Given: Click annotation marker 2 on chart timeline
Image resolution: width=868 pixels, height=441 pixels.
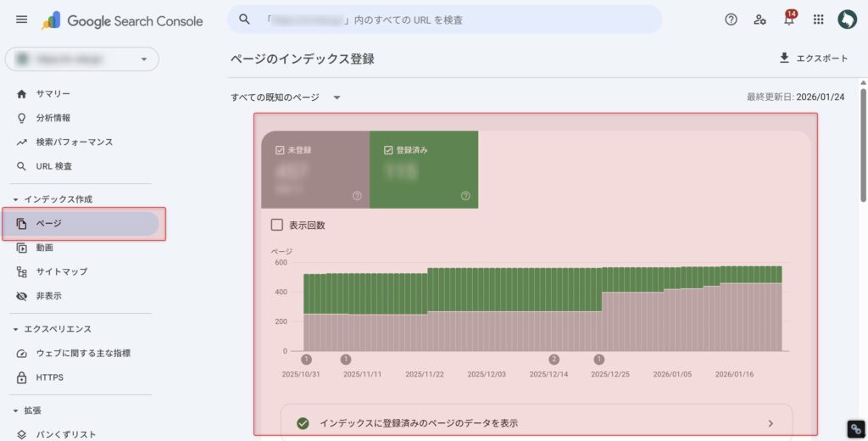Looking at the screenshot, I should pos(554,360).
